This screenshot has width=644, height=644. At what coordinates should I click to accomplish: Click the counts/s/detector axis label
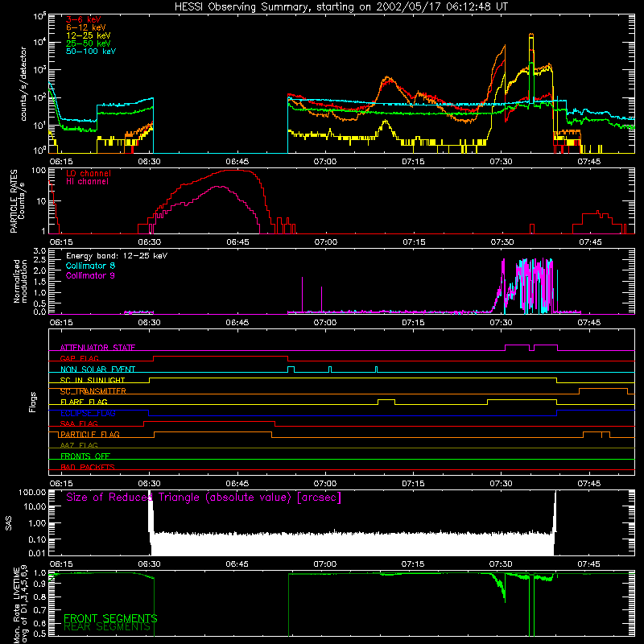coord(23,84)
